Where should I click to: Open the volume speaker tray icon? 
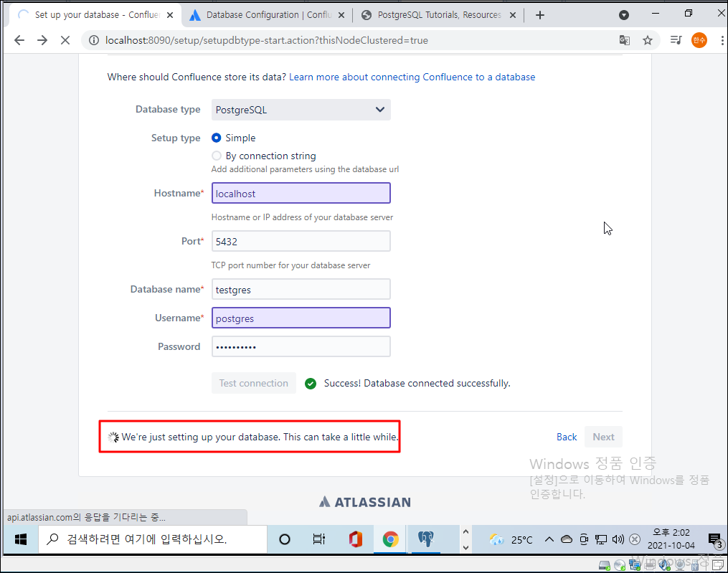pyautogui.click(x=618, y=539)
